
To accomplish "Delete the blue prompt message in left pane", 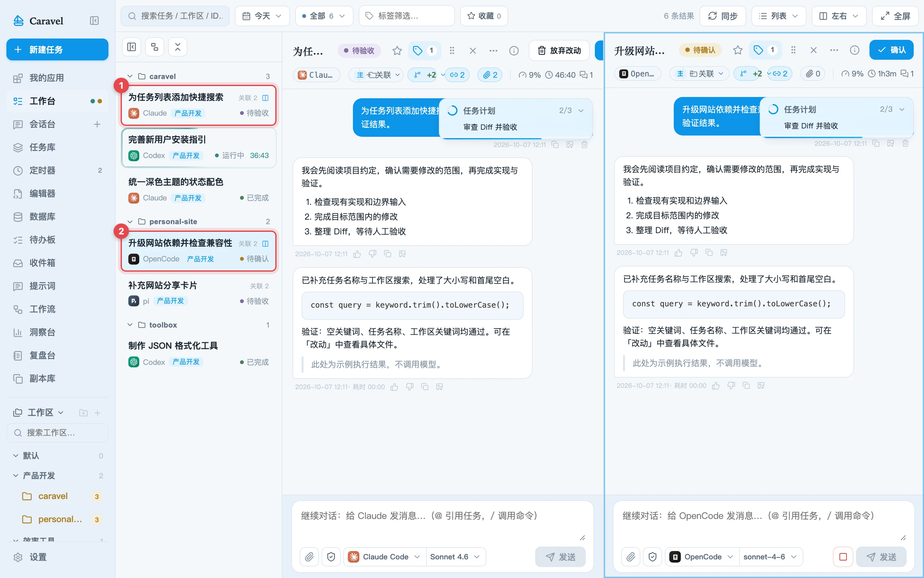I will click(584, 144).
